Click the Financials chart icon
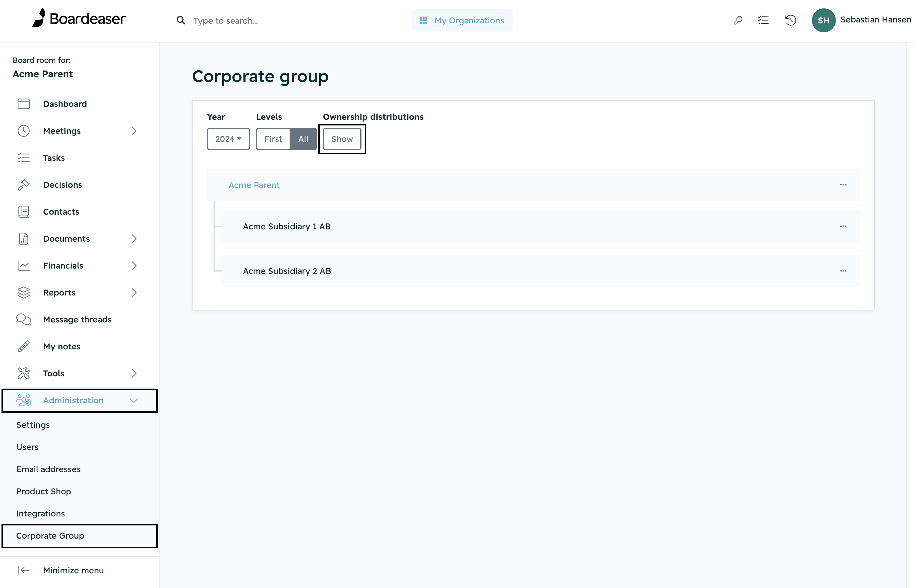 pyautogui.click(x=24, y=265)
